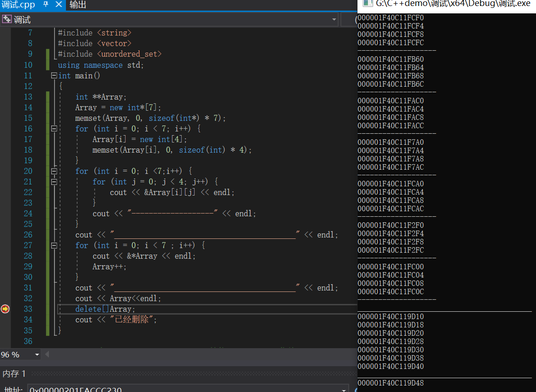Select the 调试.cpp tab
The image size is (536, 392).
(x=18, y=6)
